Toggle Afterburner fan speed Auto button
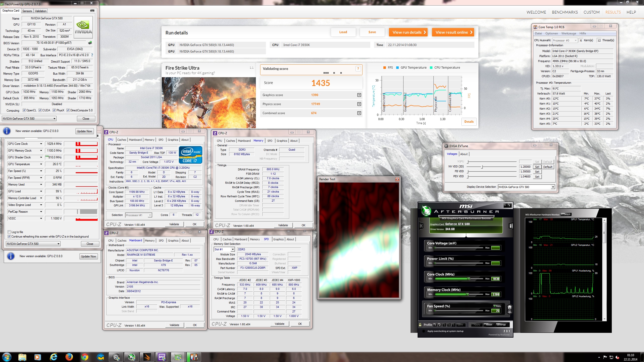The width and height of the screenshot is (644, 362). (497, 306)
